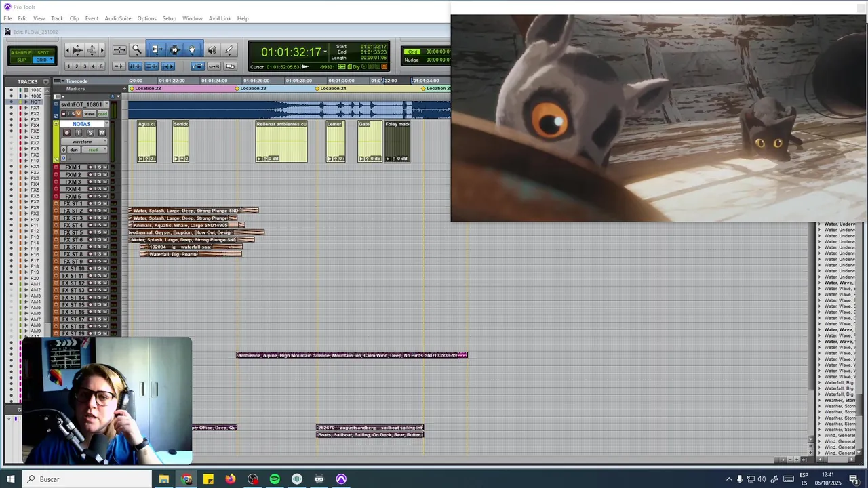Click NOTAS yellow track color strip
Image resolution: width=868 pixels, height=488 pixels.
point(56,142)
